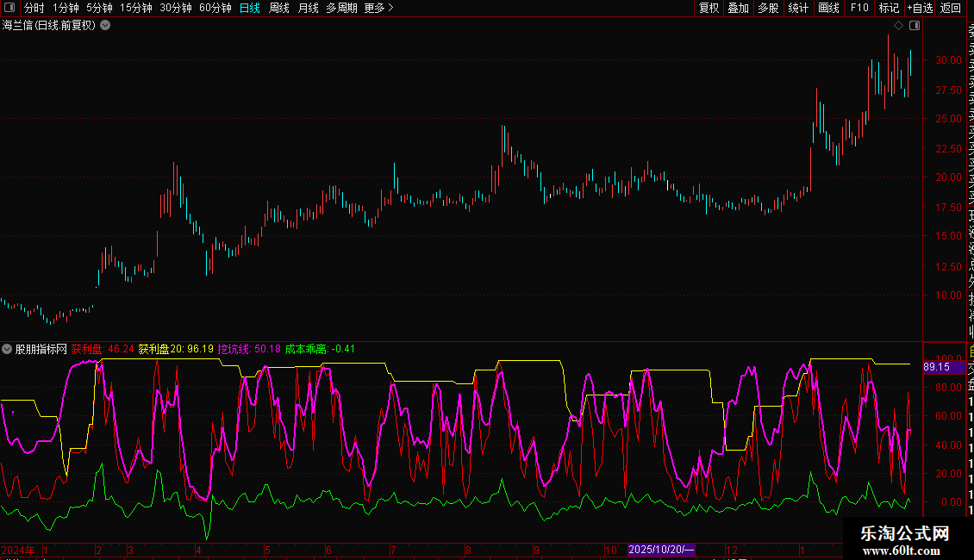
Task: Click the 股朋指标网 indicator name
Action: click(41, 349)
